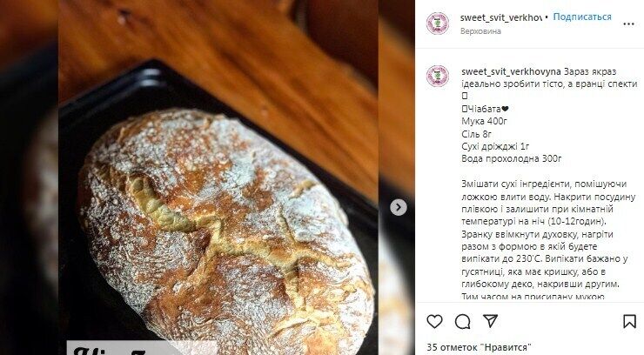Click sweet_svit_verkhovyna username in caption
Screen dimensions: 644x355
tap(511, 71)
